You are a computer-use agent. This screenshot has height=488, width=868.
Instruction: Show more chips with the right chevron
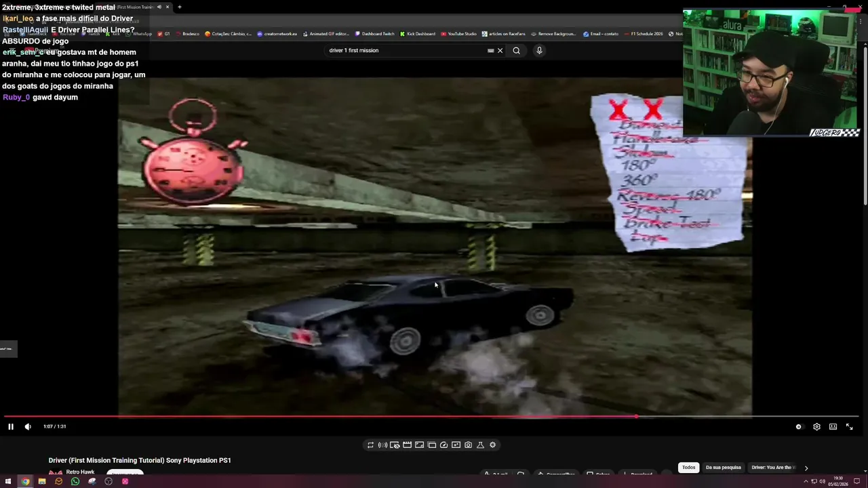[806, 467]
